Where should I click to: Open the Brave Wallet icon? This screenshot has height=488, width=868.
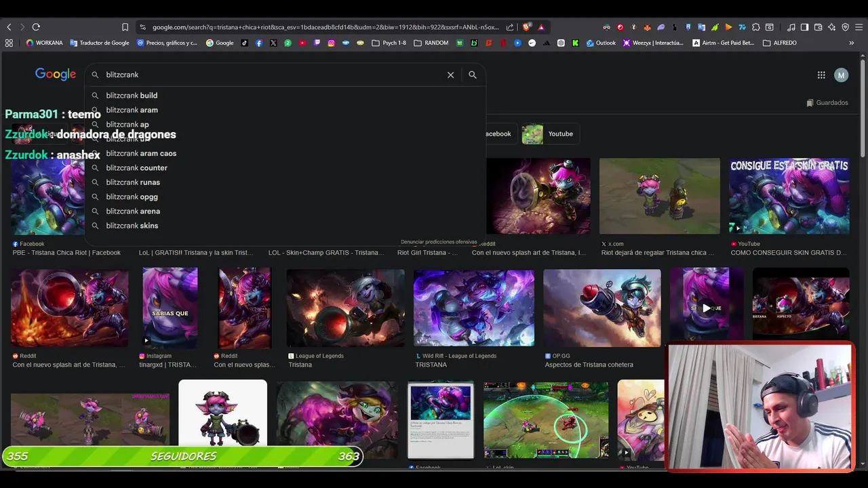818,27
